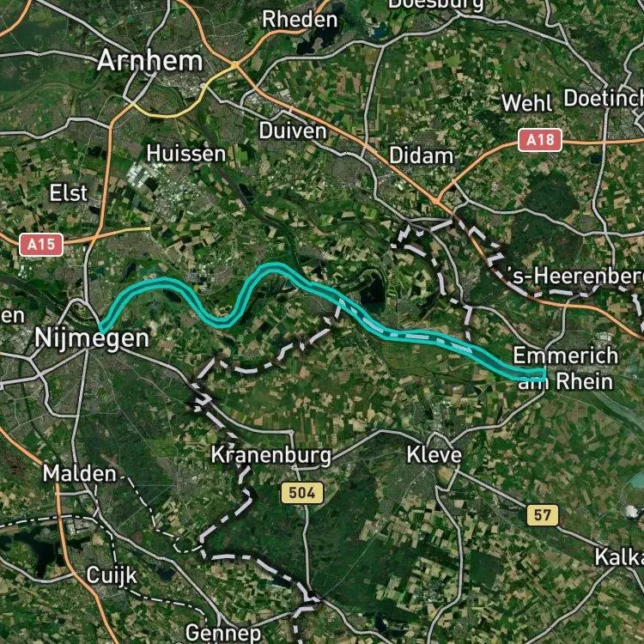Screen dimensions: 644x644
Task: Select the Wehl town label
Action: 526,103
